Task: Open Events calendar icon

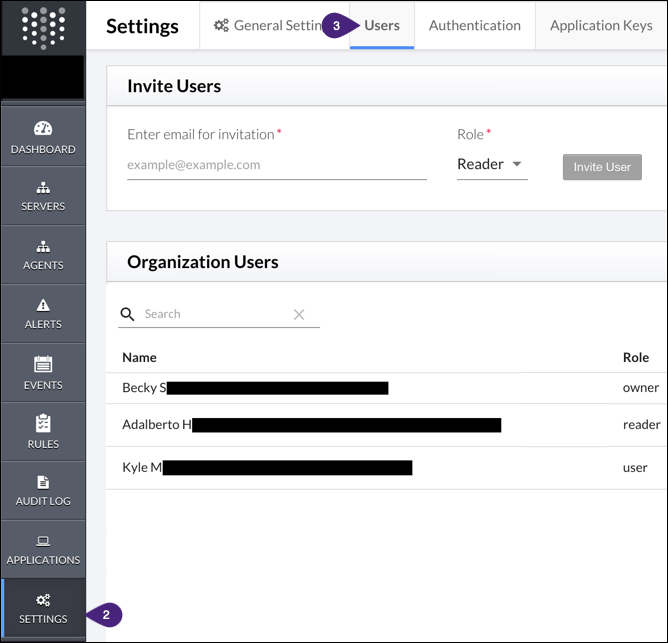Action: (43, 364)
